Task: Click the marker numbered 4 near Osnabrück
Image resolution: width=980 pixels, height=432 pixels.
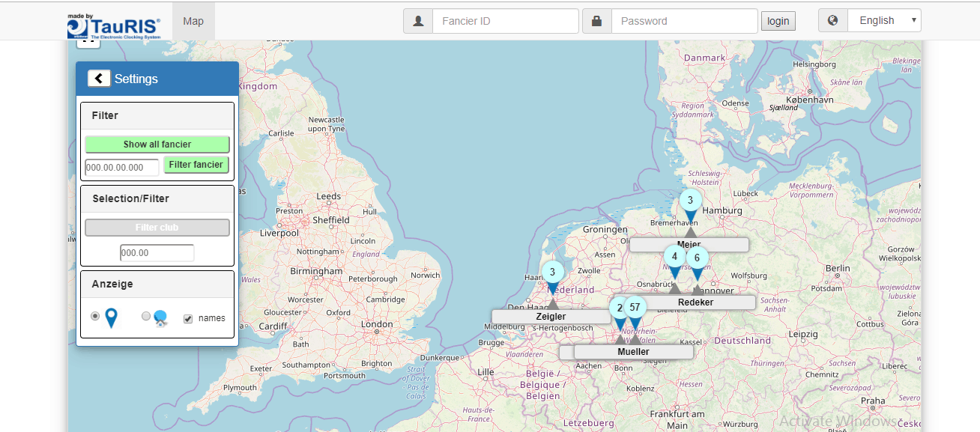Action: pos(674,258)
